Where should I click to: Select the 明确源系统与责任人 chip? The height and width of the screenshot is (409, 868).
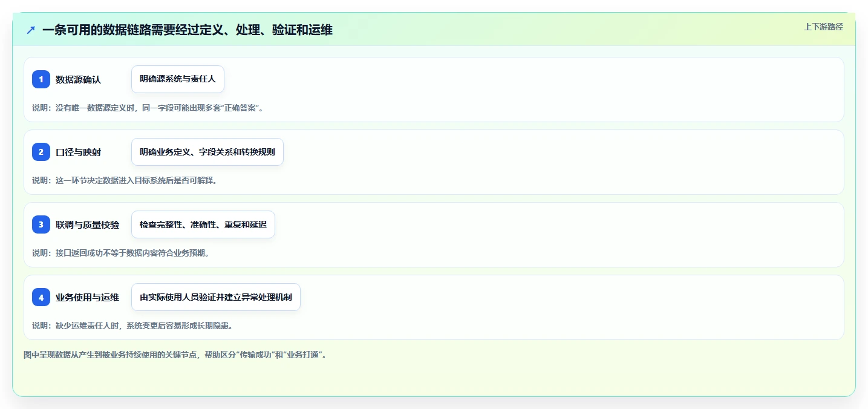[178, 79]
